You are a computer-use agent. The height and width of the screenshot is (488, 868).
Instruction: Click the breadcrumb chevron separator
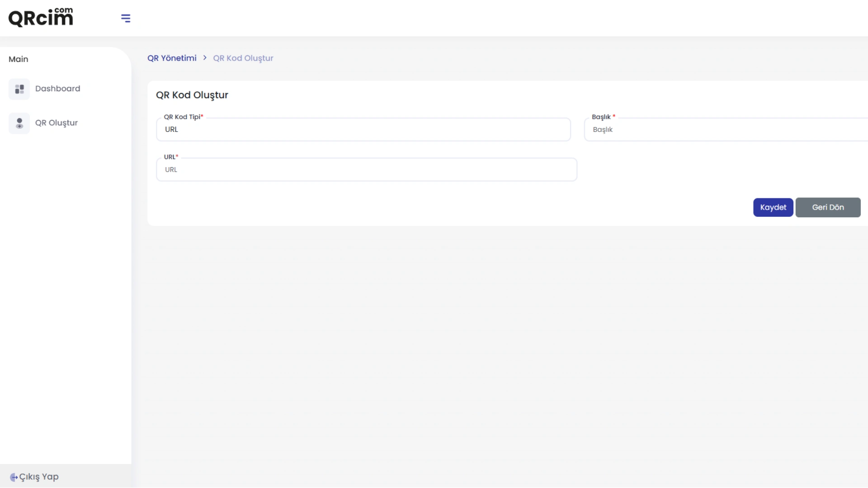(205, 57)
